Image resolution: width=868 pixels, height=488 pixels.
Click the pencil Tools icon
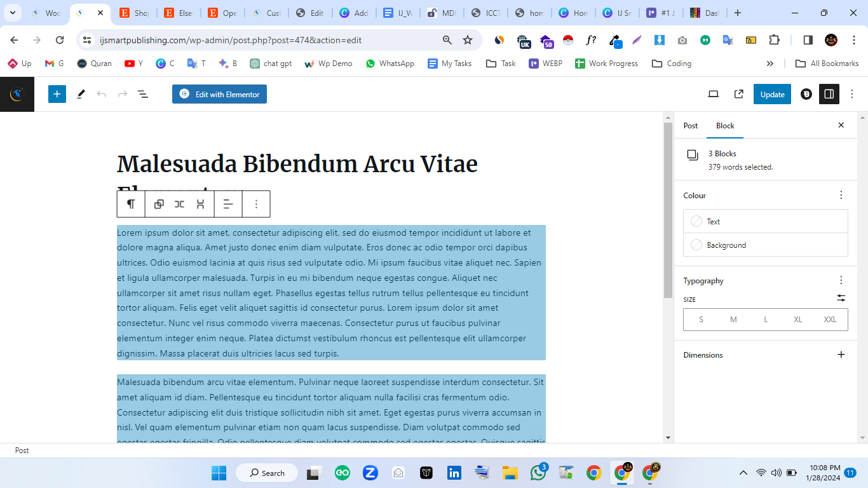coord(81,94)
